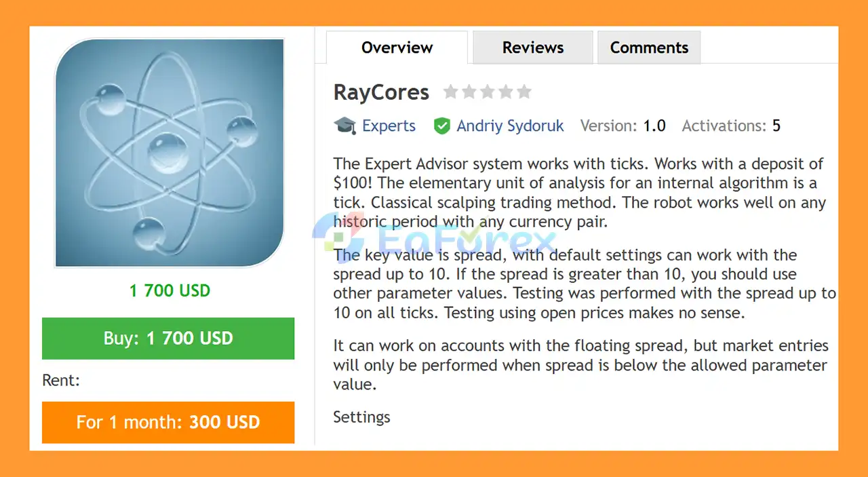Viewport: 868px width, 477px height.
Task: Open Andriy Sydoruk's profile link
Action: coord(509,126)
